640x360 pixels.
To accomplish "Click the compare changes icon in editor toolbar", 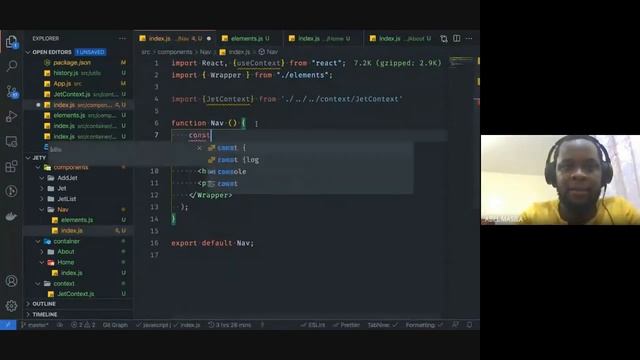I will pyautogui.click(x=444, y=38).
